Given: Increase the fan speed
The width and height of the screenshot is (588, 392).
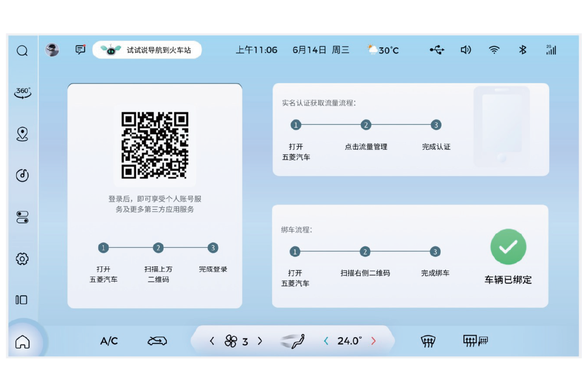Looking at the screenshot, I should pos(260,341).
